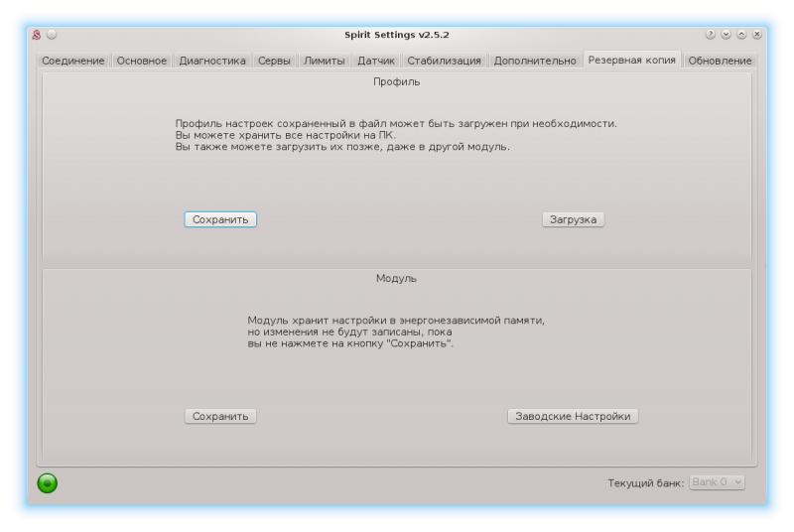
Task: Click the line starting 'Профиль настроек сохраненный в файл'
Action: 396,123
